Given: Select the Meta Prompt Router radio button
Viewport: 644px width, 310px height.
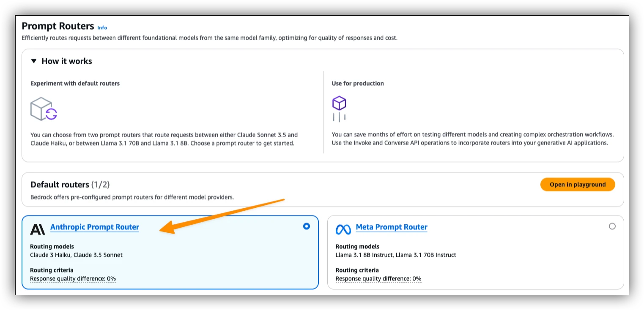Looking at the screenshot, I should coord(612,226).
